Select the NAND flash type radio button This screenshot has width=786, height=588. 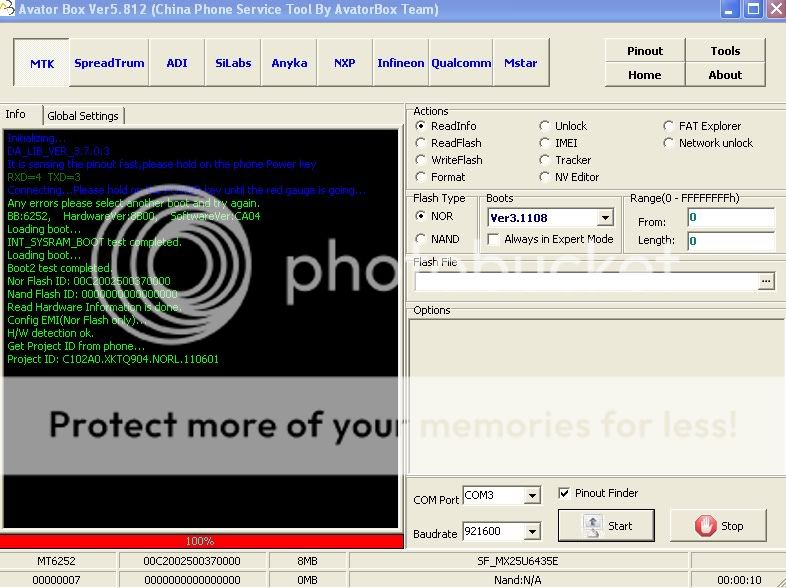[x=421, y=239]
